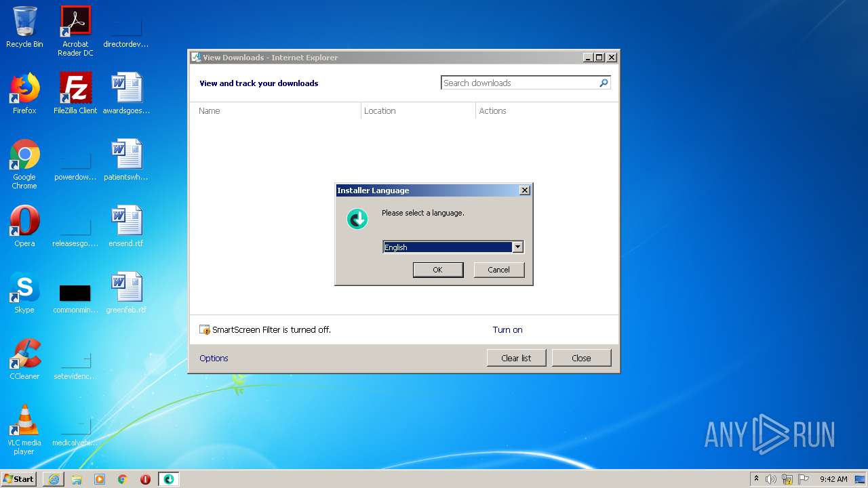Confirm language with OK button

[438, 270]
